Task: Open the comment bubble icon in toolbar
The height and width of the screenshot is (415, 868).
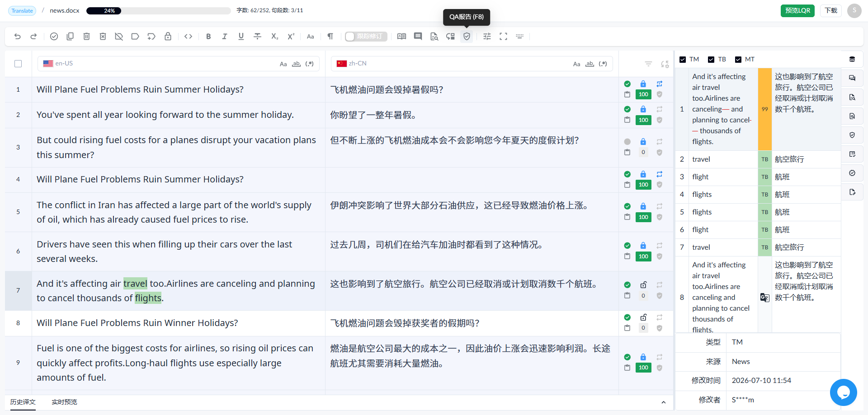Action: pyautogui.click(x=418, y=37)
